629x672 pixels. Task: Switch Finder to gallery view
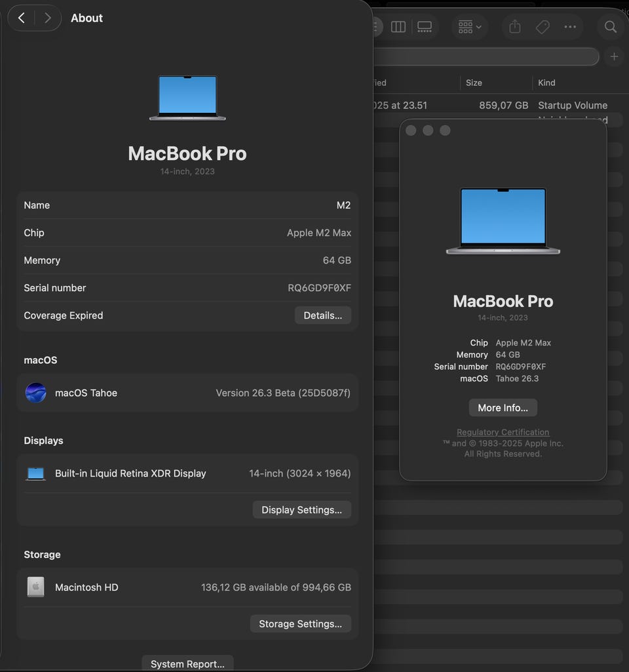click(x=425, y=27)
